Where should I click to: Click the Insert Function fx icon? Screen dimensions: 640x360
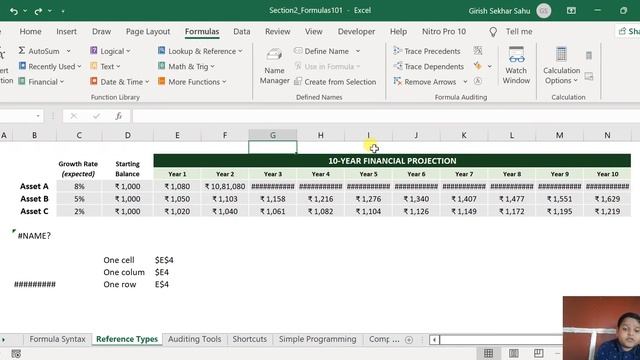[118, 116]
